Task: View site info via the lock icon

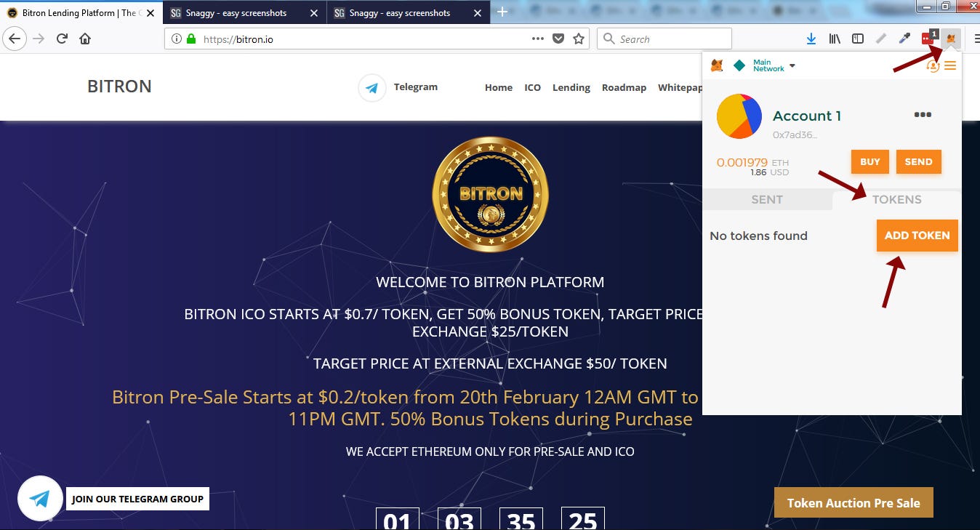Action: pos(191,39)
